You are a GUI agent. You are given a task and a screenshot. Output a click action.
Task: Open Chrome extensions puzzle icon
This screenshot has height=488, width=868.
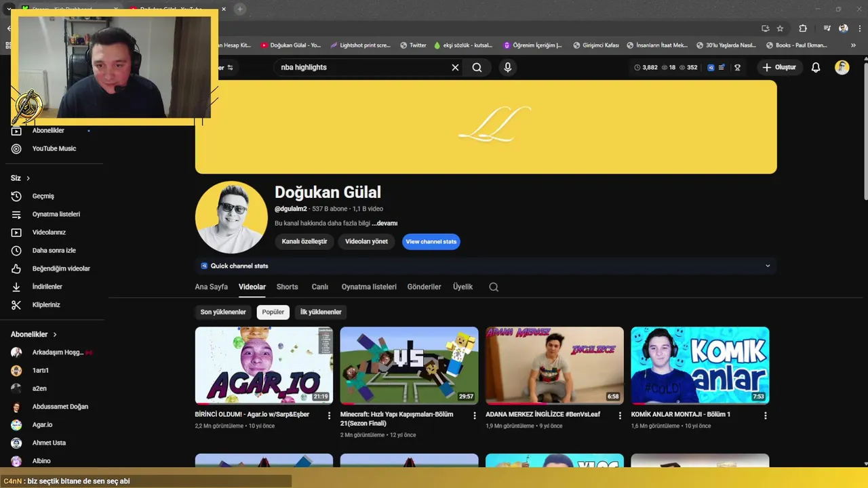point(803,28)
